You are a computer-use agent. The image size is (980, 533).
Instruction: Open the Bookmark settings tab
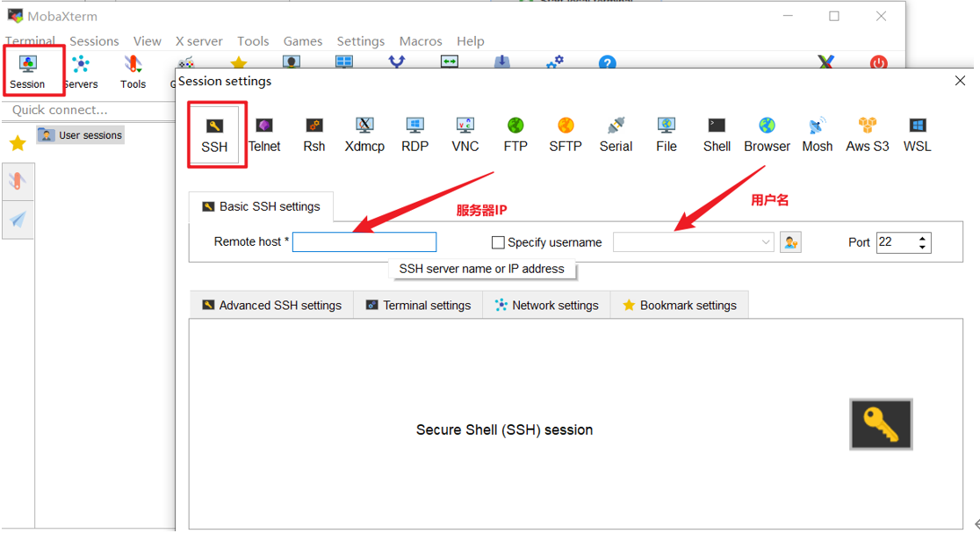(x=680, y=306)
